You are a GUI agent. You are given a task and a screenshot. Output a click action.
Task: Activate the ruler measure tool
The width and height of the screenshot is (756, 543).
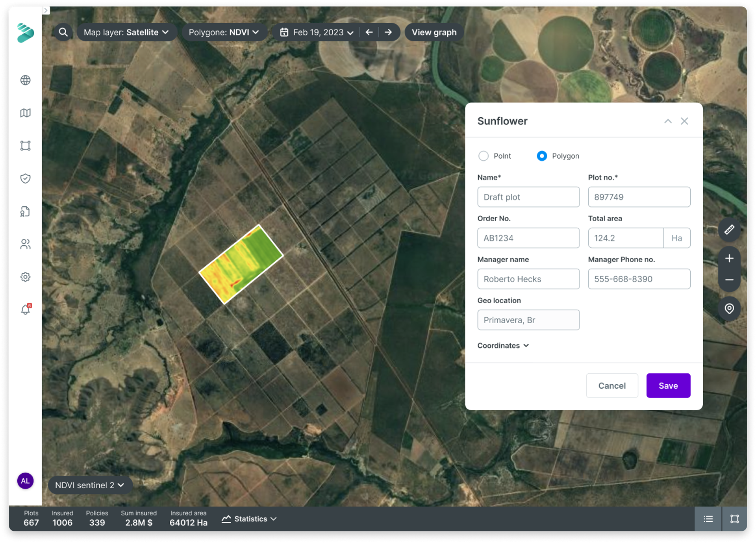(x=729, y=230)
